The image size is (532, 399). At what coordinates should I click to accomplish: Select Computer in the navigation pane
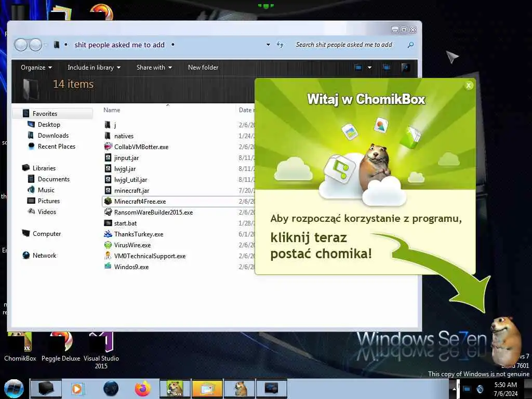pos(46,233)
